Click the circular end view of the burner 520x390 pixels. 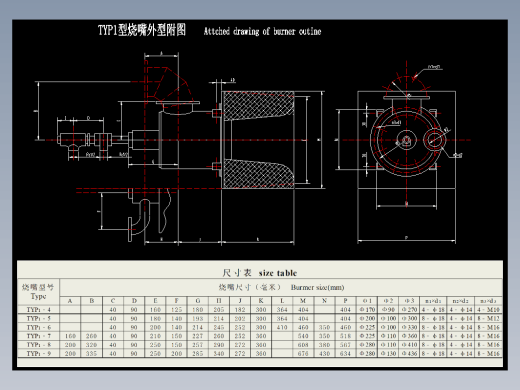coord(406,140)
